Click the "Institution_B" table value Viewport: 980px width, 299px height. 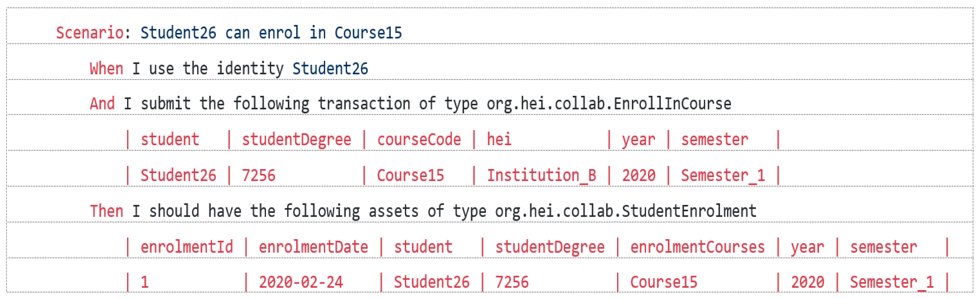pyautogui.click(x=541, y=176)
